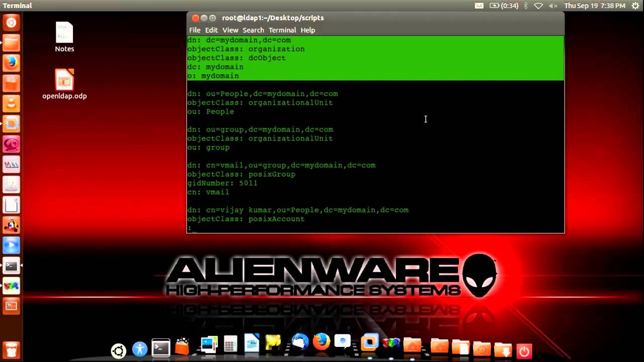Open Home folder in bottom dock
The image size is (644, 362).
coord(413,345)
